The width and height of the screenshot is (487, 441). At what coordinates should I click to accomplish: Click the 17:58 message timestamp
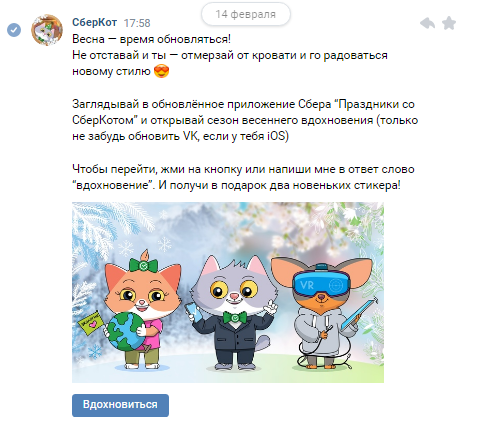pos(137,23)
